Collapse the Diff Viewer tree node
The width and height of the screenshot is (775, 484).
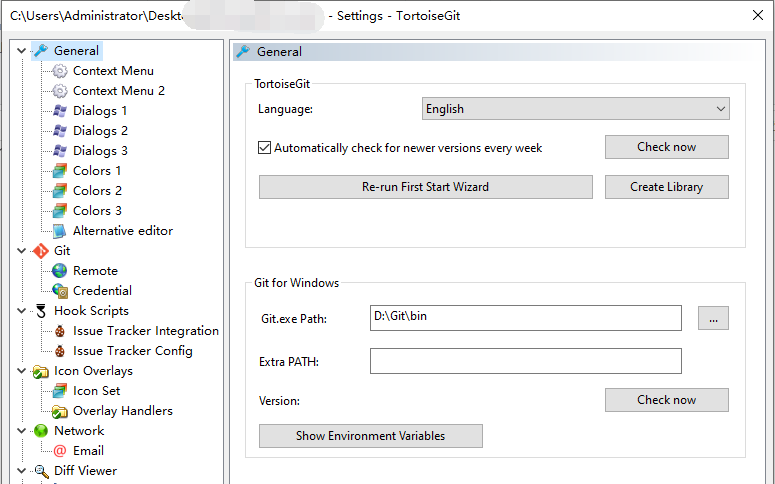click(21, 471)
